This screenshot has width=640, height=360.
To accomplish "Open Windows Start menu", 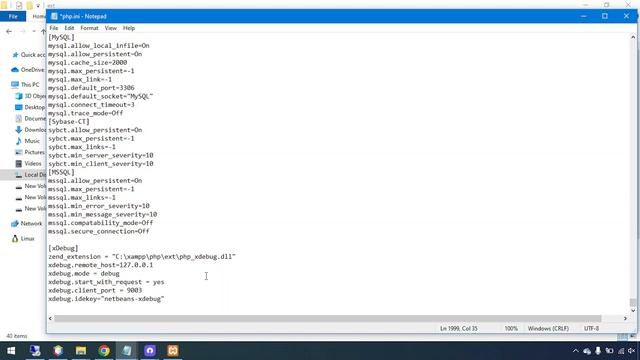I will point(11,351).
